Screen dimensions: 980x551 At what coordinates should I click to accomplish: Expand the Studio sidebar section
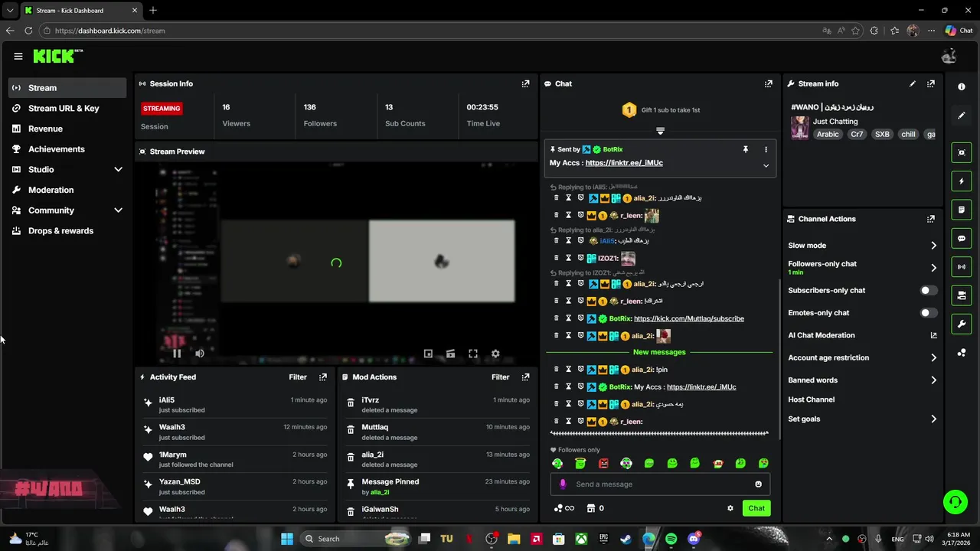(x=118, y=169)
